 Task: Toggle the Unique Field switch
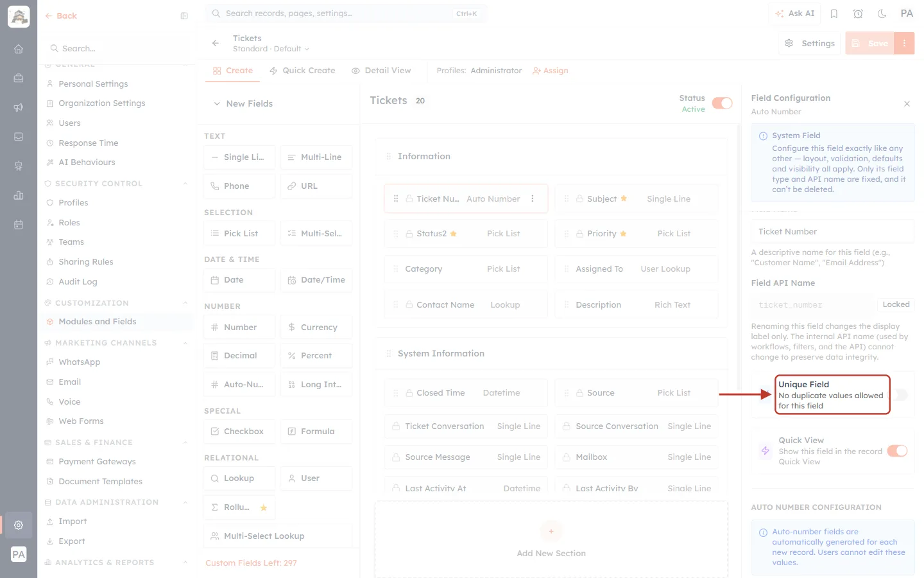coord(901,395)
